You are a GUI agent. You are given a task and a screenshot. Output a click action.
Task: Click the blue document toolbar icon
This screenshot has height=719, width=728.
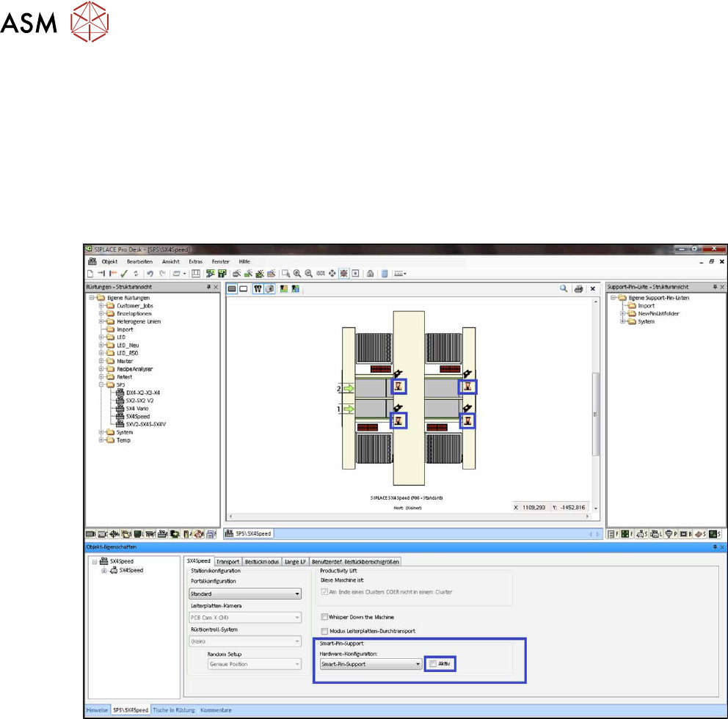pos(385,274)
